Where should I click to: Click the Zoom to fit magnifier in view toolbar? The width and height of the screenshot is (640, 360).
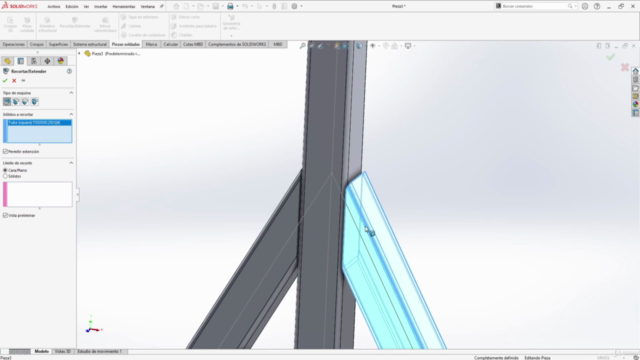pos(302,46)
